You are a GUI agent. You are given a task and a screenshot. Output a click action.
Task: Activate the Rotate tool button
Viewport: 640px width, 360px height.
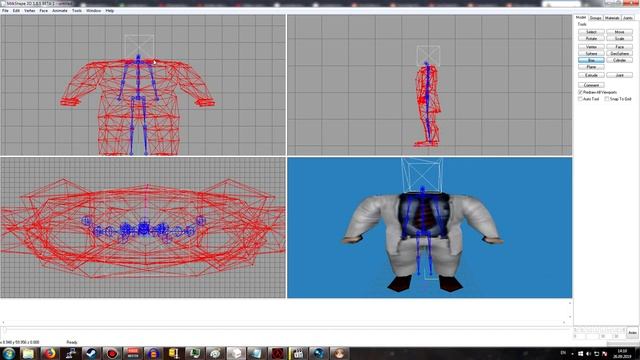[x=591, y=38]
